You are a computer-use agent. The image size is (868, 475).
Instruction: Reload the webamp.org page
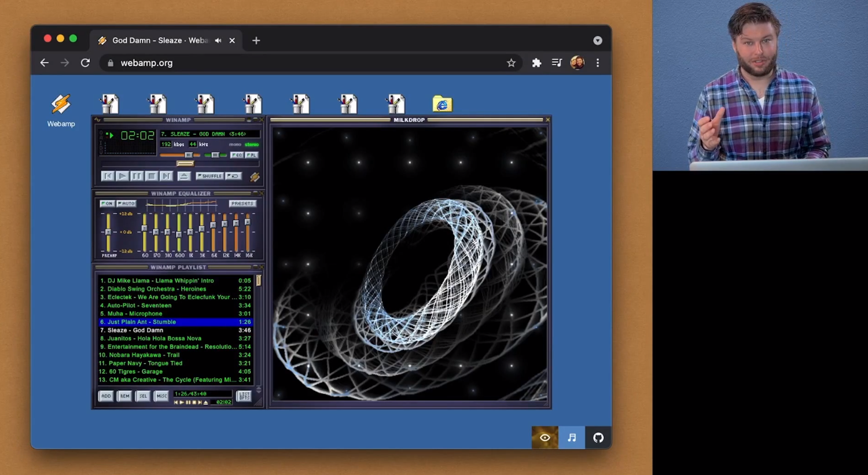coord(85,63)
